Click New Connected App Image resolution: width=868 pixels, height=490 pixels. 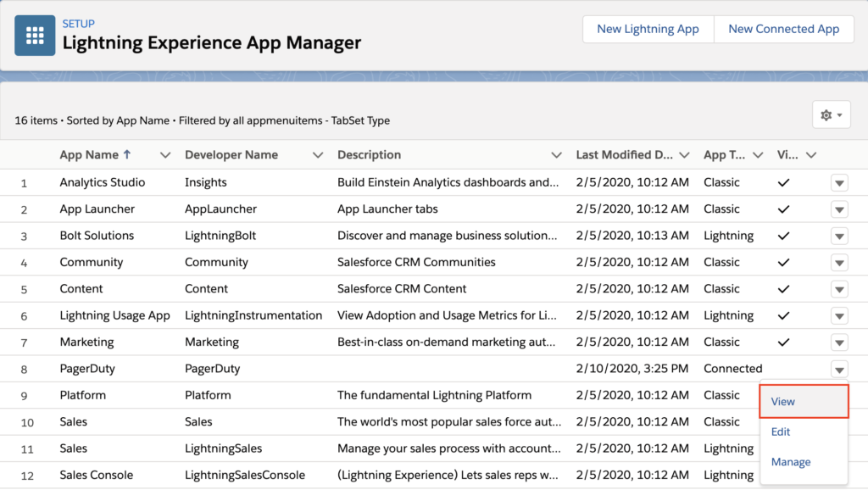pyautogui.click(x=784, y=29)
